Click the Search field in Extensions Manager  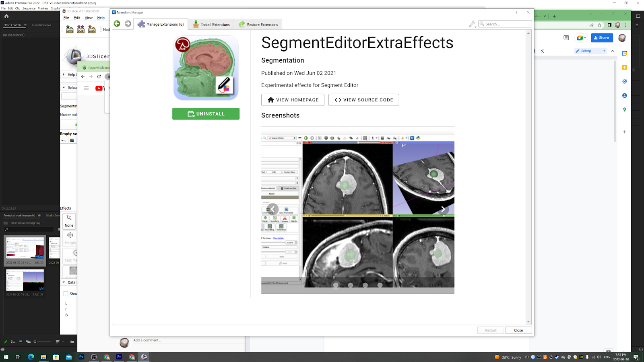(505, 24)
